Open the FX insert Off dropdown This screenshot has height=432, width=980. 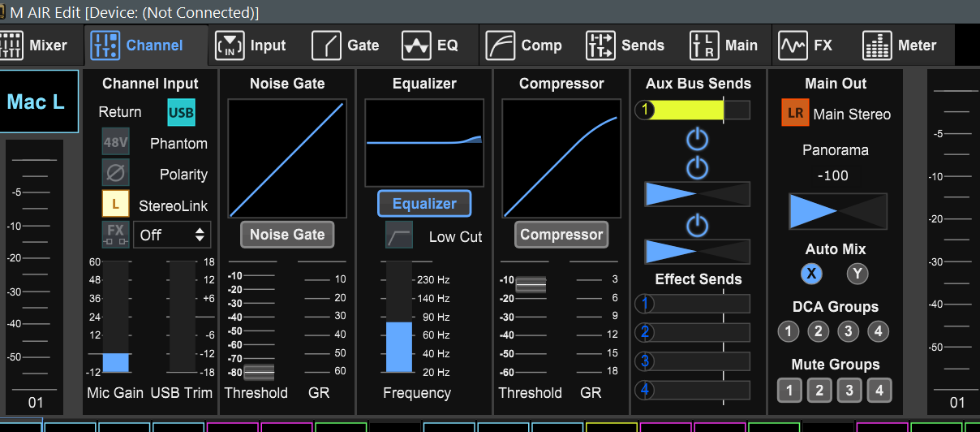pos(172,235)
